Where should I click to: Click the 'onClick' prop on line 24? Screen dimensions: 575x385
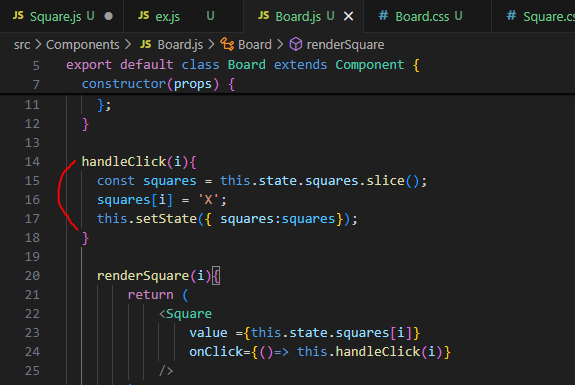pos(216,352)
